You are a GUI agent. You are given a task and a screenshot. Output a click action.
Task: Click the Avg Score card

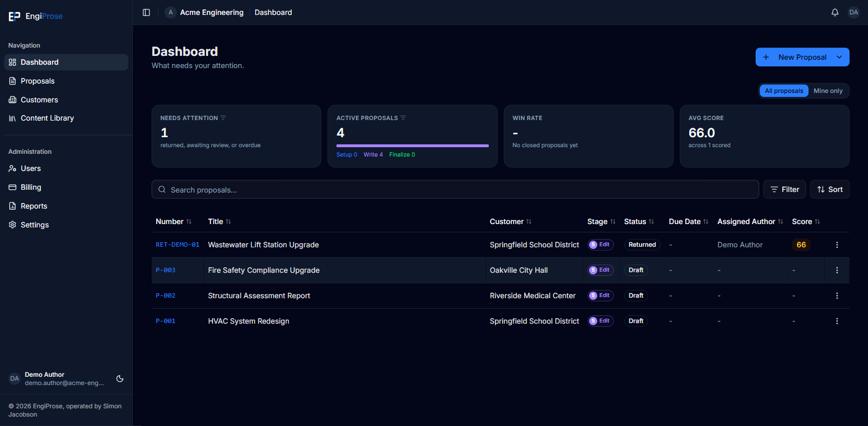coord(764,136)
